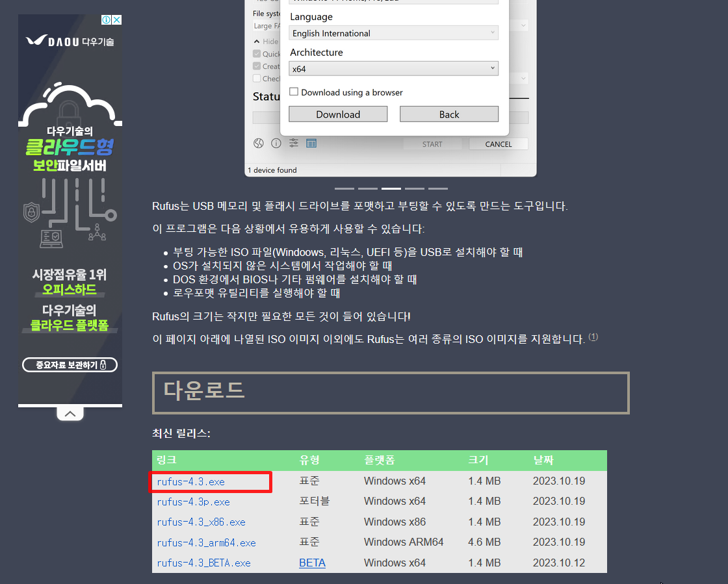Click the 2023.10.12 date cell
Image resolution: width=728 pixels, height=584 pixels.
click(x=559, y=563)
